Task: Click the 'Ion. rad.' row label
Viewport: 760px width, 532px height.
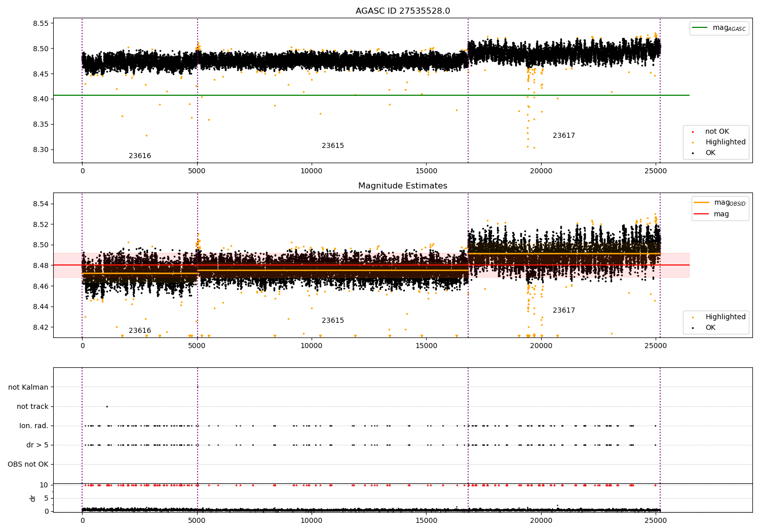Action: pyautogui.click(x=34, y=426)
